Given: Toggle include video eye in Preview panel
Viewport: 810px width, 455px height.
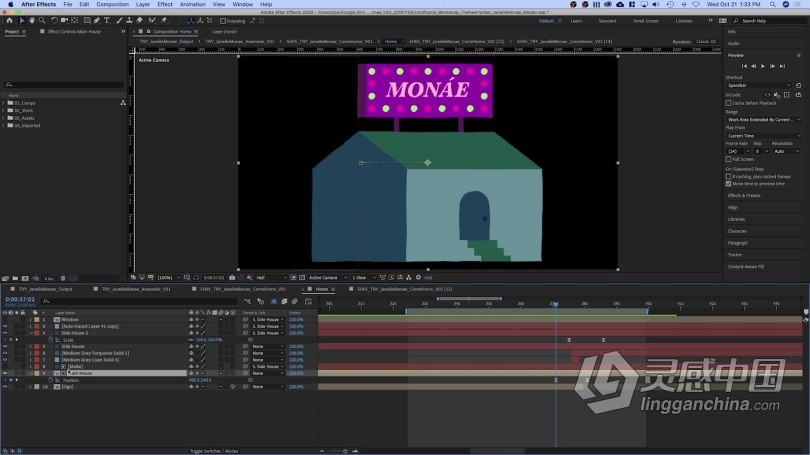Looking at the screenshot, I should [x=767, y=95].
